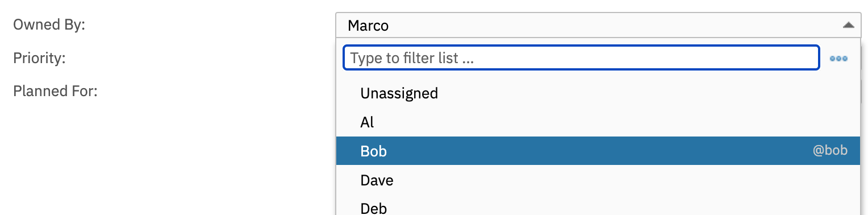This screenshot has height=215, width=868.
Task: Focus the Type to filter list field
Action: click(581, 58)
